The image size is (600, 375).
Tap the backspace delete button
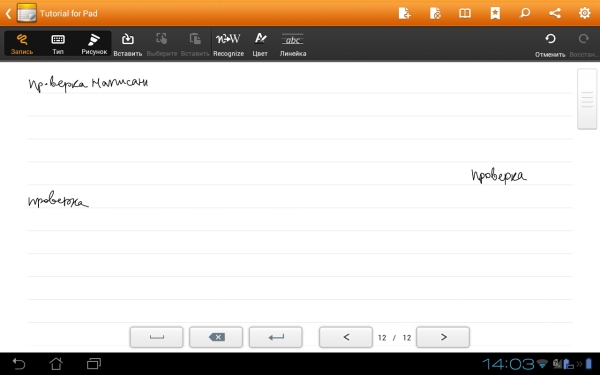coord(216,337)
